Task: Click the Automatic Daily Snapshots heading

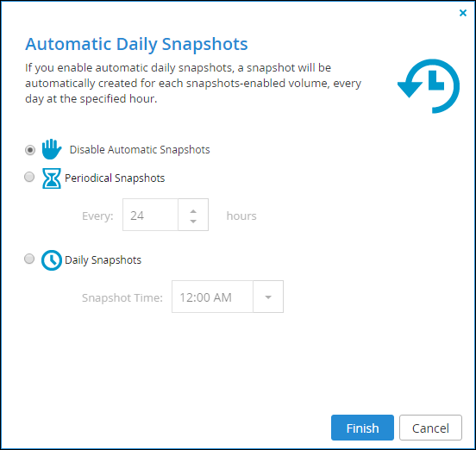Action: (136, 44)
